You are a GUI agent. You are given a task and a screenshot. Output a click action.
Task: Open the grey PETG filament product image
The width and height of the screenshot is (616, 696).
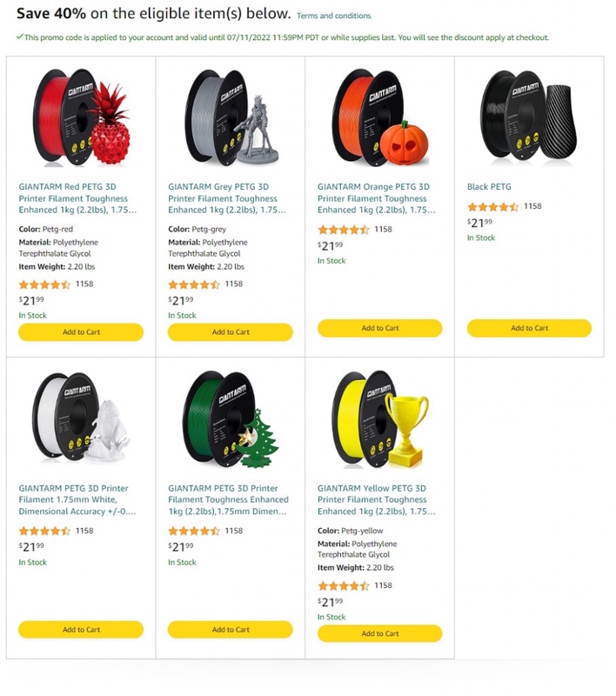pos(231,117)
